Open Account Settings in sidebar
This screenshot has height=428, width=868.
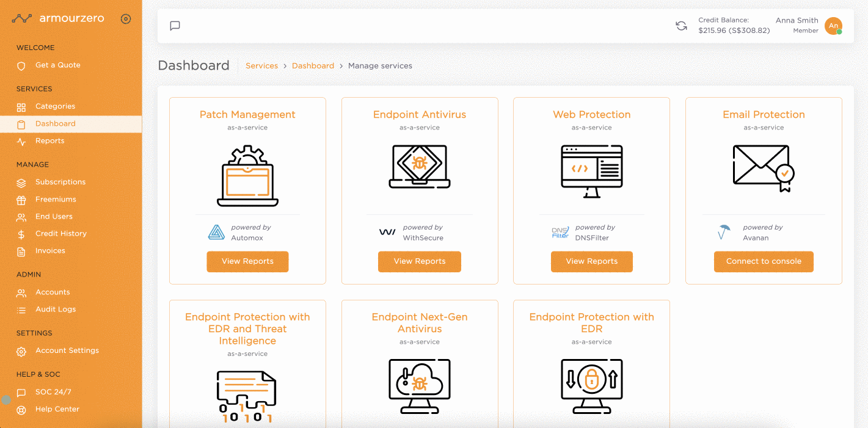tap(67, 350)
